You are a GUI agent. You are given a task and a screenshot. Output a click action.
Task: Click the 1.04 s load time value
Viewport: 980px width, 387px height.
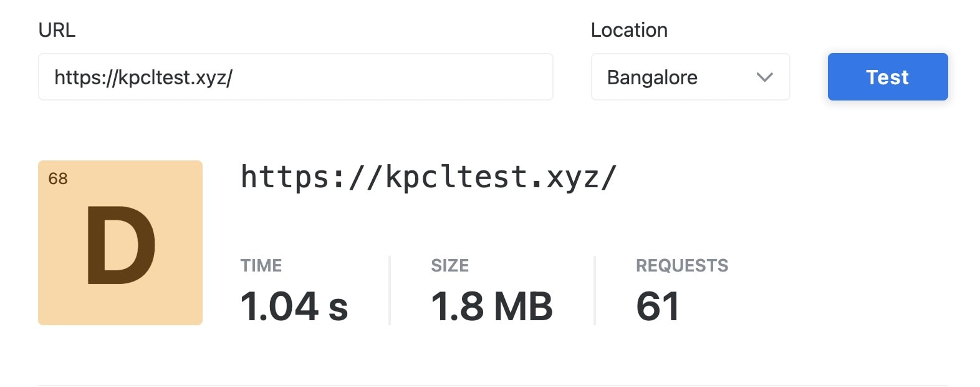294,306
